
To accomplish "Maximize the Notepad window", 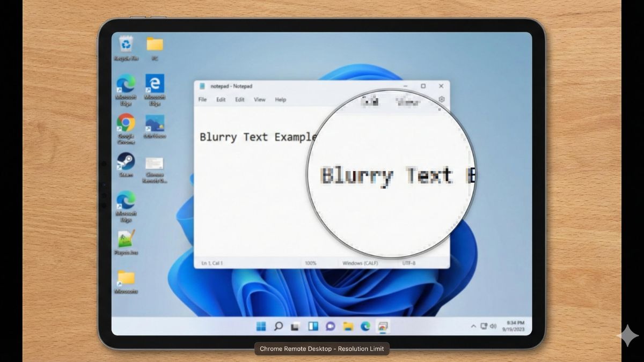I will coord(423,86).
